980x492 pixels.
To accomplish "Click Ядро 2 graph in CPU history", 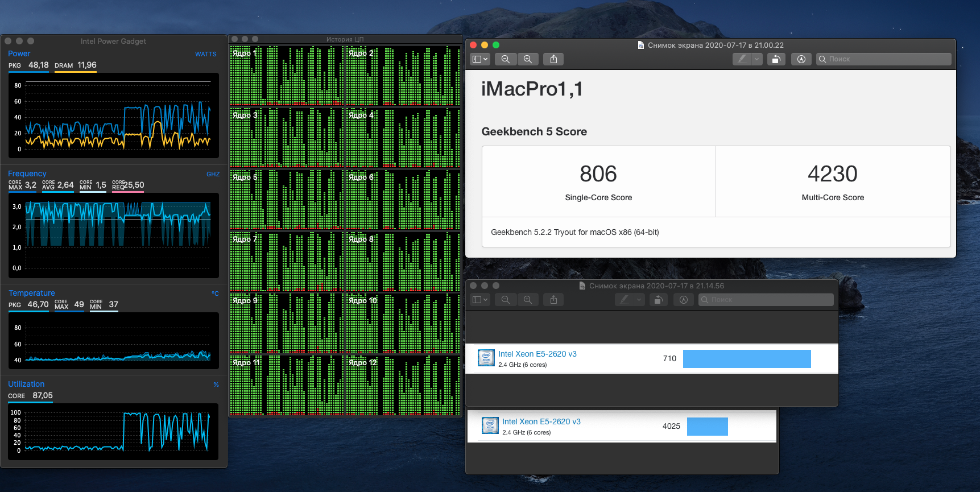I will click(x=403, y=75).
